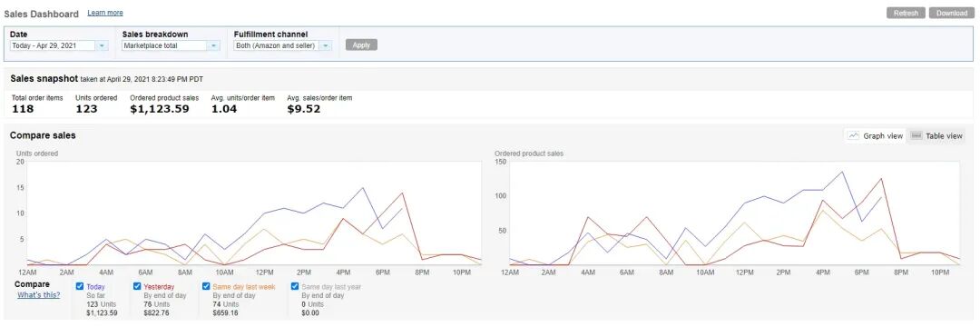Open the Learn more link
Viewport: 980px width, 327px height.
[105, 13]
